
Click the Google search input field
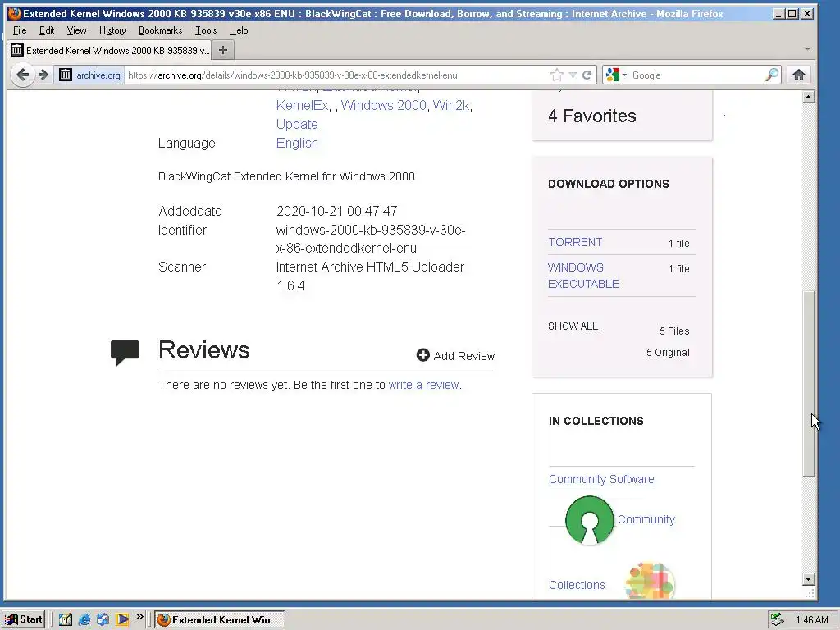[x=696, y=75]
